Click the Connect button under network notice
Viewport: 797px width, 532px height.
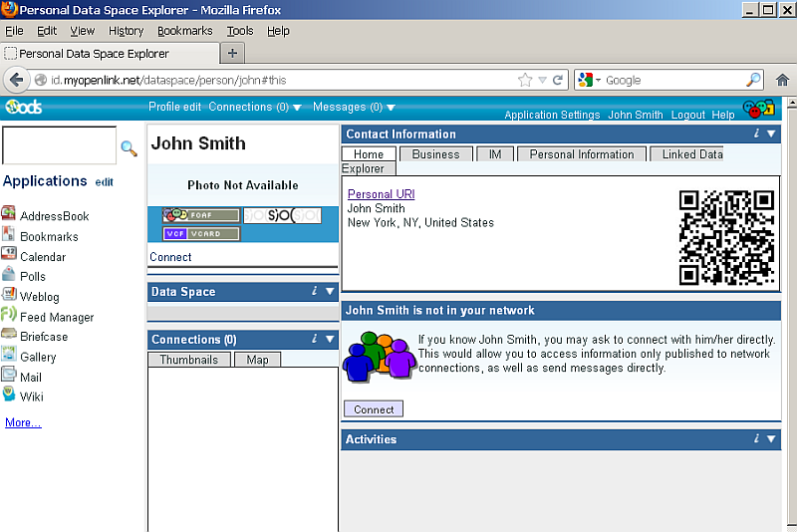pyautogui.click(x=374, y=408)
